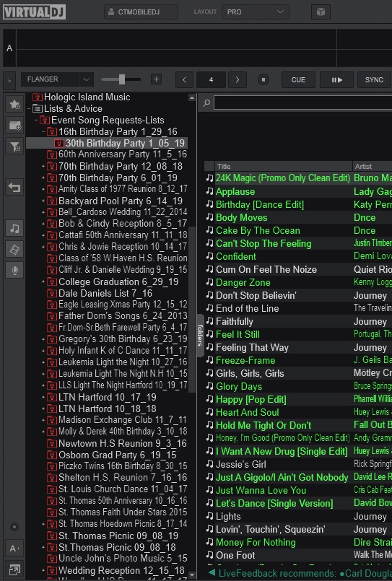Select Wedding Reception 12_15_18 folder
This screenshot has width=392, height=581.
click(x=116, y=570)
